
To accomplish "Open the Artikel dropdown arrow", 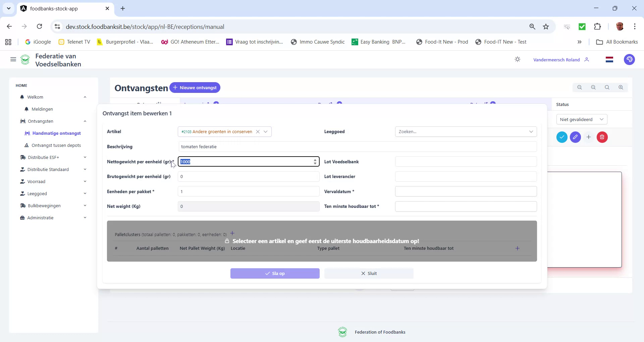I will tap(266, 131).
